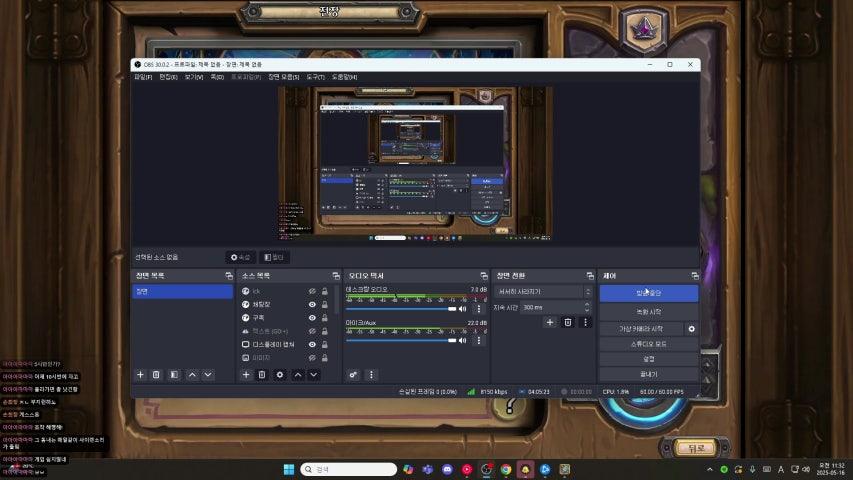Adjust the desktop audio volume slider
This screenshot has height=480, width=853.
click(x=401, y=309)
